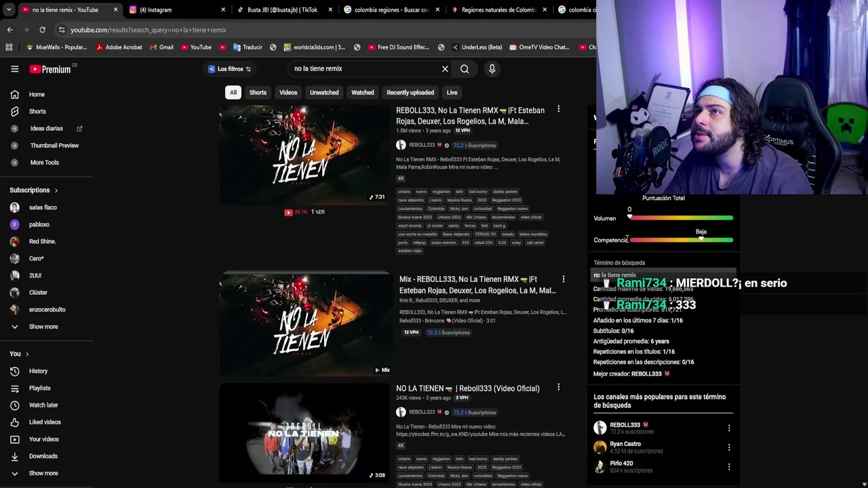This screenshot has height=488, width=868.
Task: Open options for Ryan Castro in popular channels
Action: [x=729, y=447]
